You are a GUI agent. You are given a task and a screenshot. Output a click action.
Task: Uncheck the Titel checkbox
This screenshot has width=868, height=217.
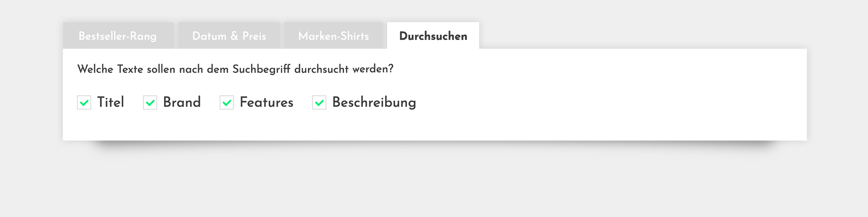(84, 103)
